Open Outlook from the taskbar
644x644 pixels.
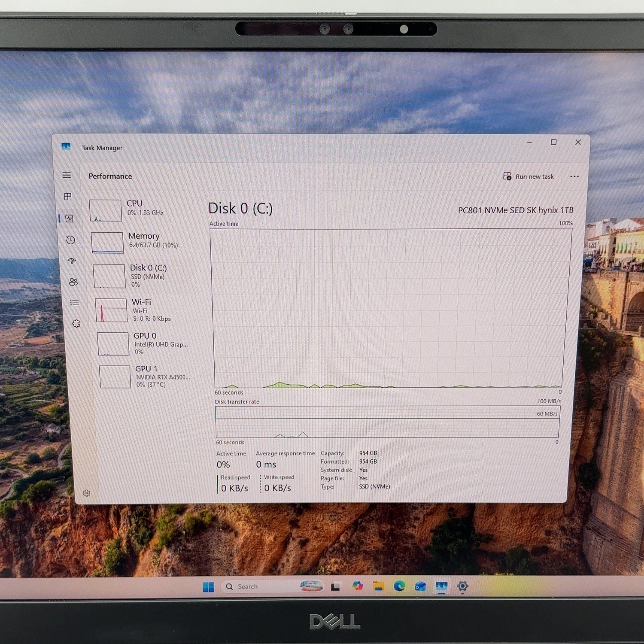click(420, 586)
